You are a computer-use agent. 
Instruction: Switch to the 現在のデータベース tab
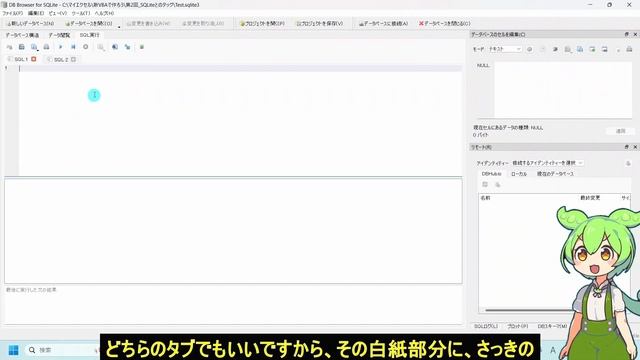click(555, 174)
